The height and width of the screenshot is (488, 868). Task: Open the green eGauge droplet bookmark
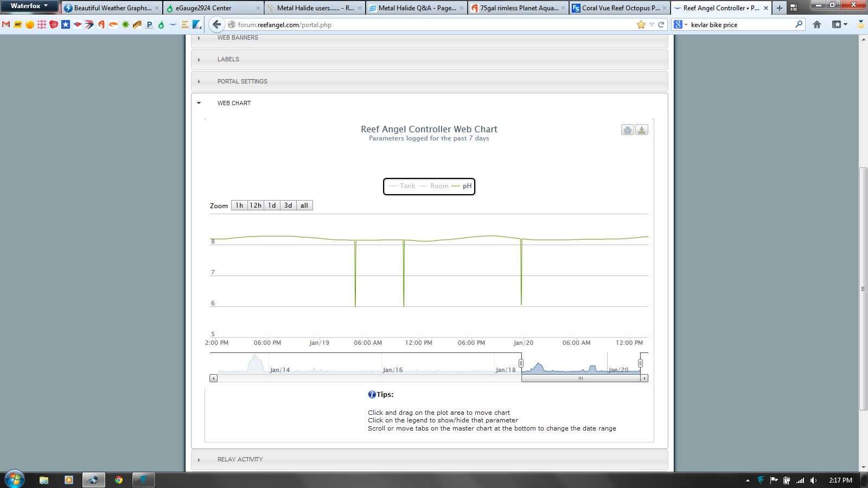(161, 24)
